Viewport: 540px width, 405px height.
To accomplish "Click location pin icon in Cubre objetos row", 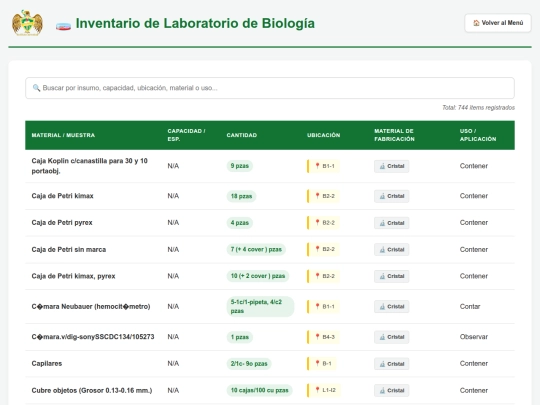I will coord(318,390).
